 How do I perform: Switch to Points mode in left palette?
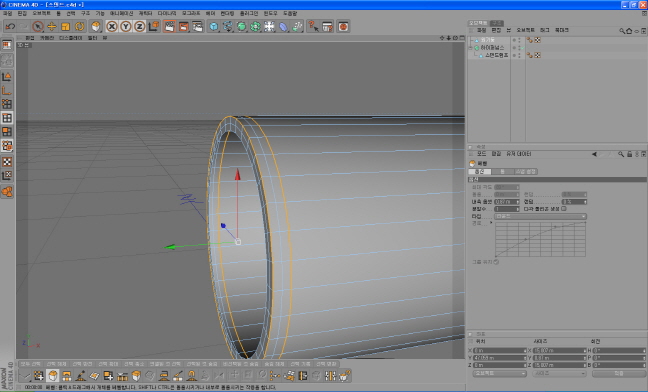[x=7, y=104]
